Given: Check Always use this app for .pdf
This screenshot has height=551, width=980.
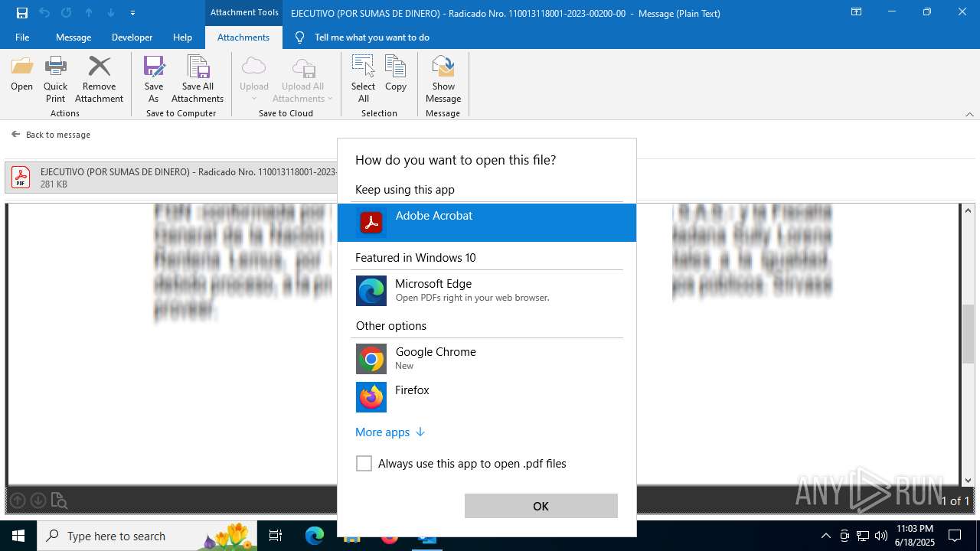Looking at the screenshot, I should [364, 464].
